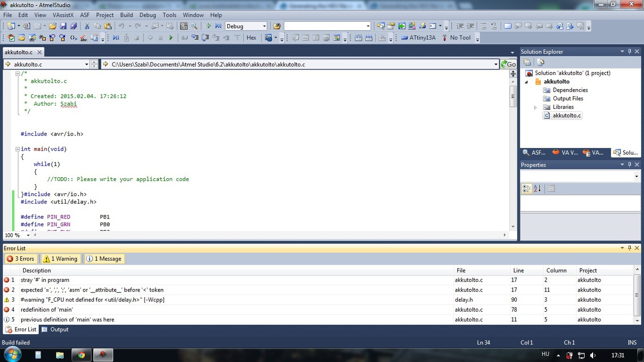
Task: Switch to the ASF panel tab
Action: click(x=534, y=153)
